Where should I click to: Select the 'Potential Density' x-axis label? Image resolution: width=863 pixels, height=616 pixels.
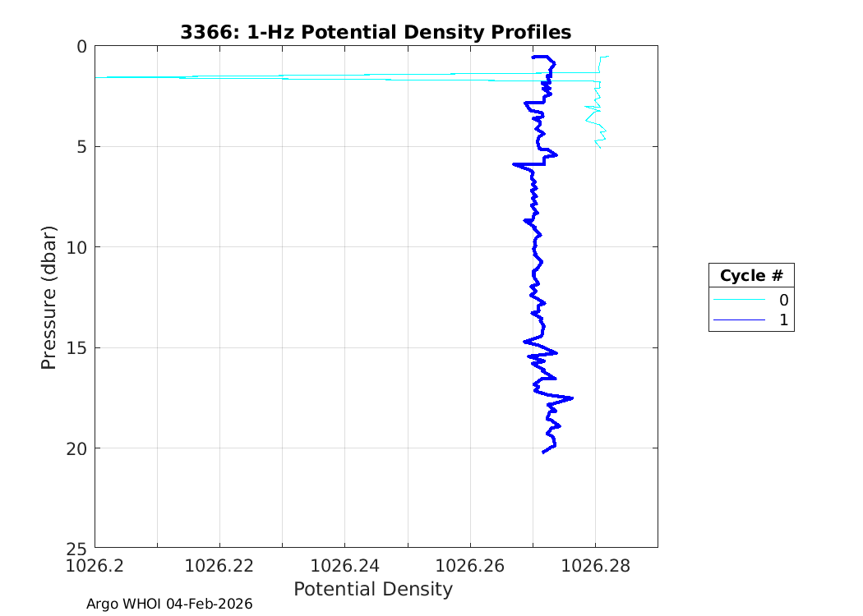pyautogui.click(x=372, y=589)
